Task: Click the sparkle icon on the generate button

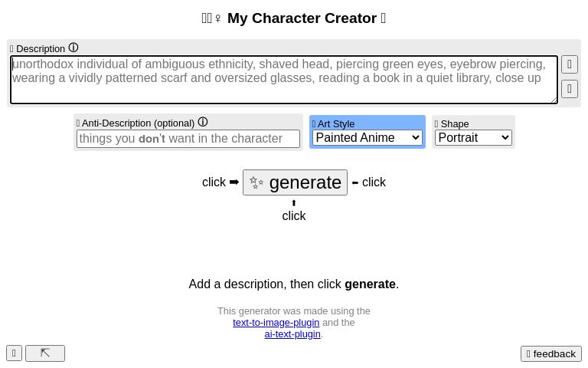Action: [256, 182]
